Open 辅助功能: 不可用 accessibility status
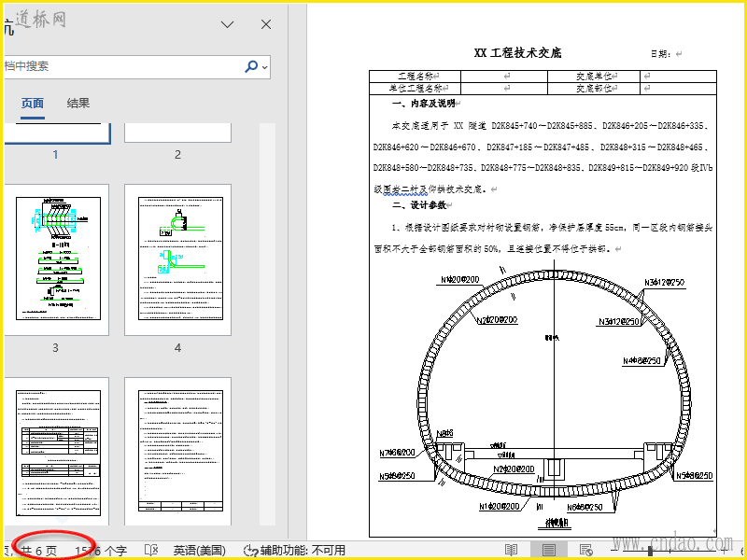The width and height of the screenshot is (747, 560). [x=294, y=551]
